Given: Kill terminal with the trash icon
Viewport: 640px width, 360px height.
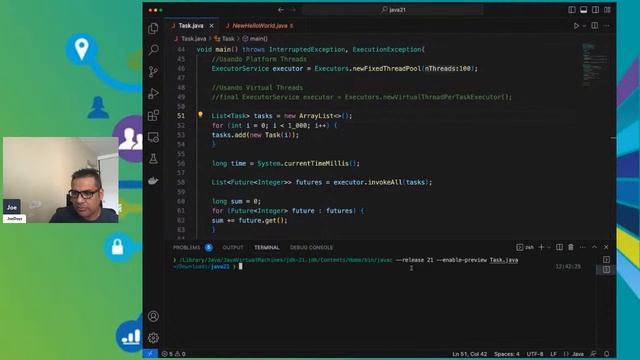Looking at the screenshot, I should [x=571, y=247].
